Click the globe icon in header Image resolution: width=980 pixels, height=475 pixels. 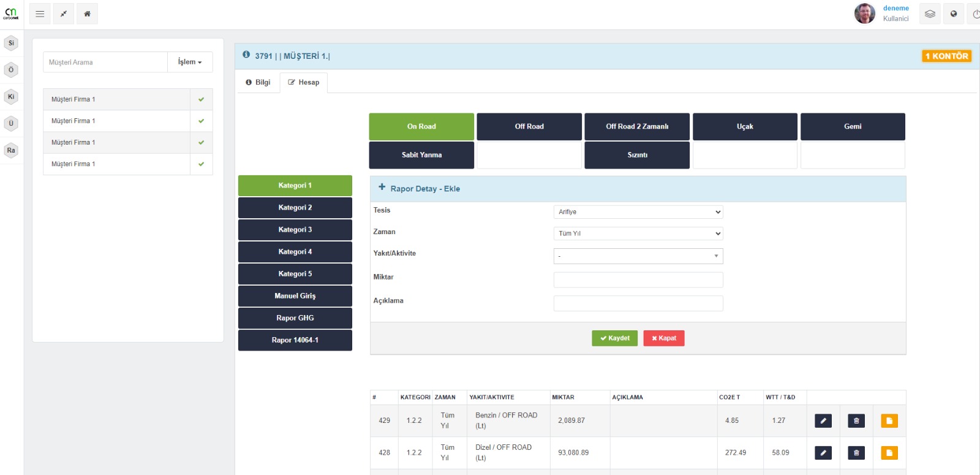(x=954, y=14)
